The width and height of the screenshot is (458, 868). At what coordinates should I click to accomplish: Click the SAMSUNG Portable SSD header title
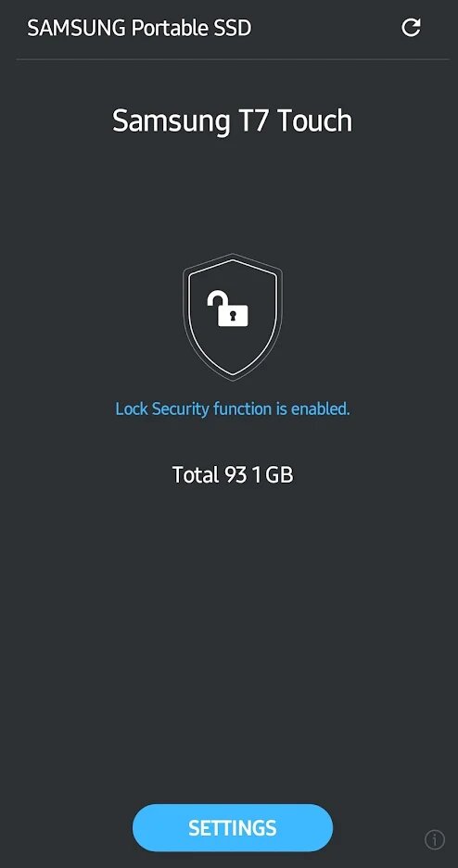click(139, 28)
